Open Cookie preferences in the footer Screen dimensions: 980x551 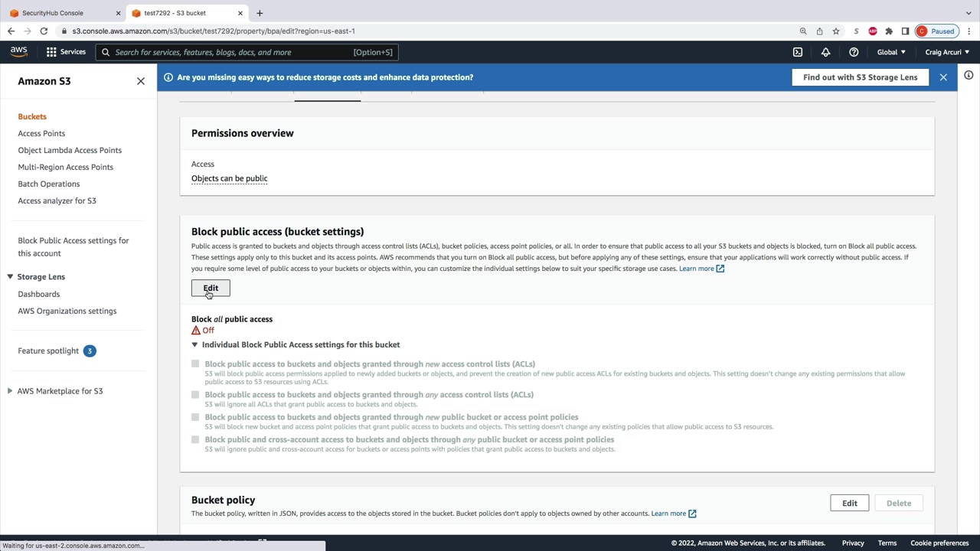click(939, 543)
